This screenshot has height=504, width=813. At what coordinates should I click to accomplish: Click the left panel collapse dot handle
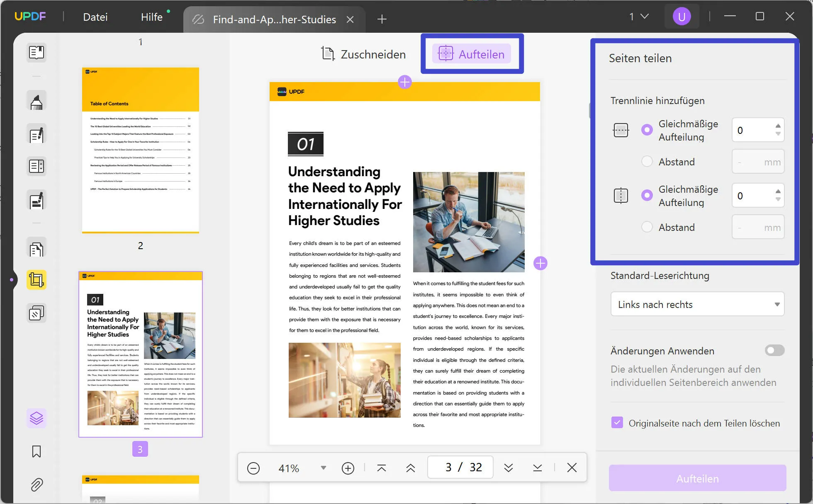click(x=12, y=280)
